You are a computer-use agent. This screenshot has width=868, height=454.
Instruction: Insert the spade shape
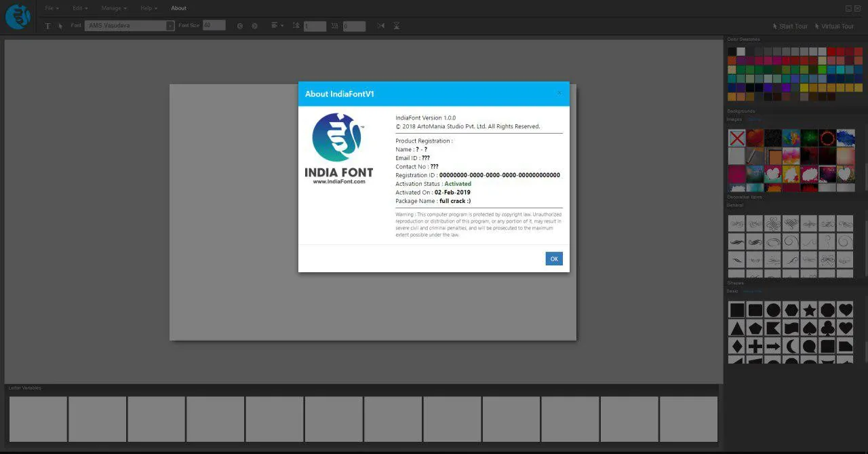[809, 328]
